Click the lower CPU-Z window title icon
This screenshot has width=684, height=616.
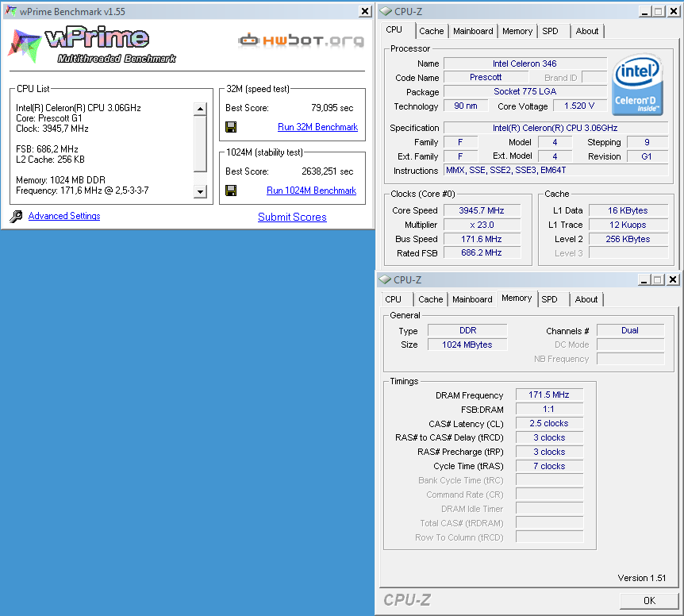pyautogui.click(x=385, y=279)
